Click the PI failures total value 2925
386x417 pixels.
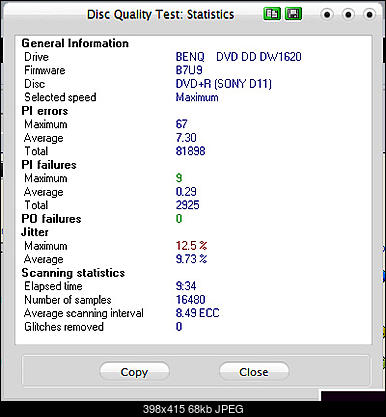tap(188, 205)
